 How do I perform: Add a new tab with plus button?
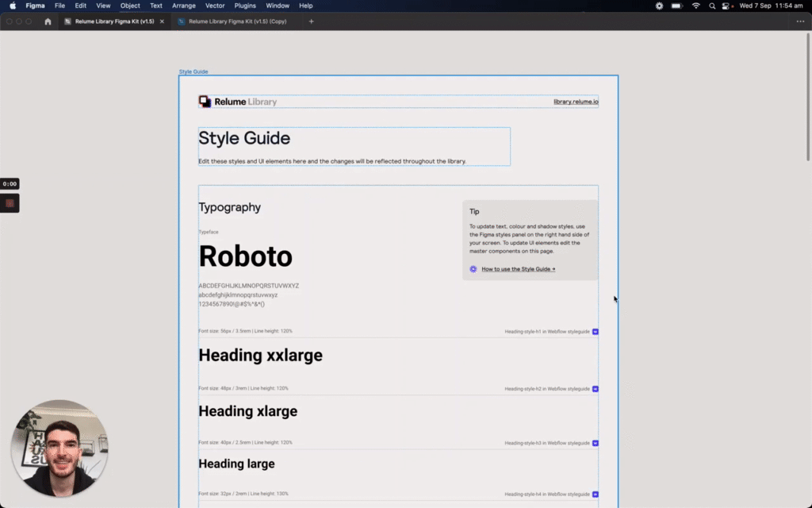(311, 21)
